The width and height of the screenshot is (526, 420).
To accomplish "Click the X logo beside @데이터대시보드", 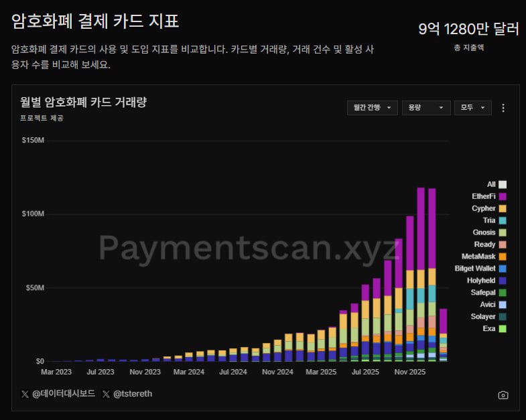I will coord(25,394).
